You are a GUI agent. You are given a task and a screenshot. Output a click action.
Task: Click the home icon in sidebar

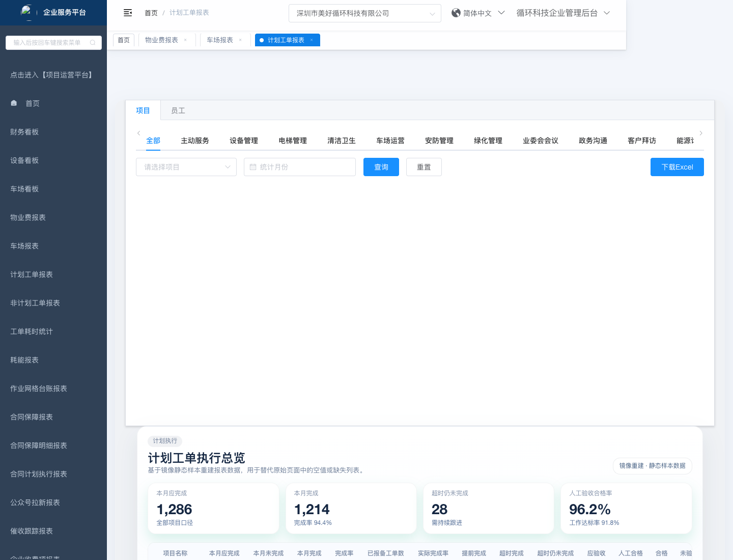pos(14,103)
